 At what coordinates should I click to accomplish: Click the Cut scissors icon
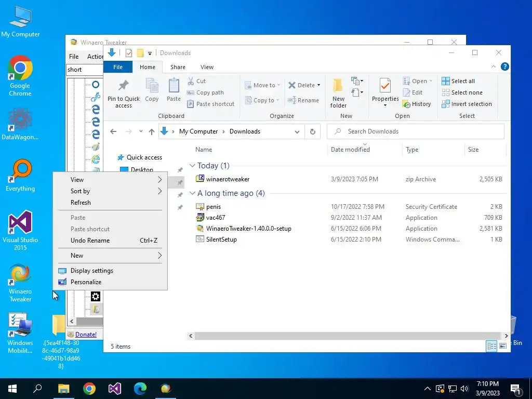pos(191,81)
